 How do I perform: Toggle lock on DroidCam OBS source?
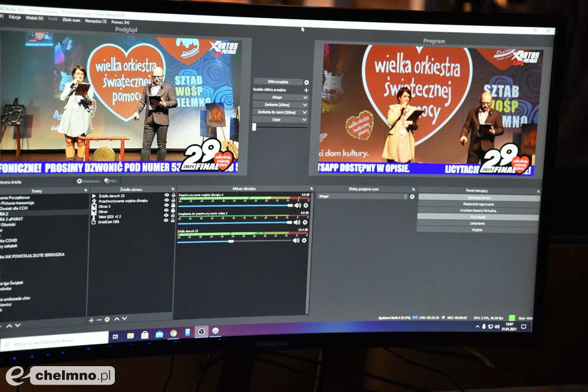point(173,220)
